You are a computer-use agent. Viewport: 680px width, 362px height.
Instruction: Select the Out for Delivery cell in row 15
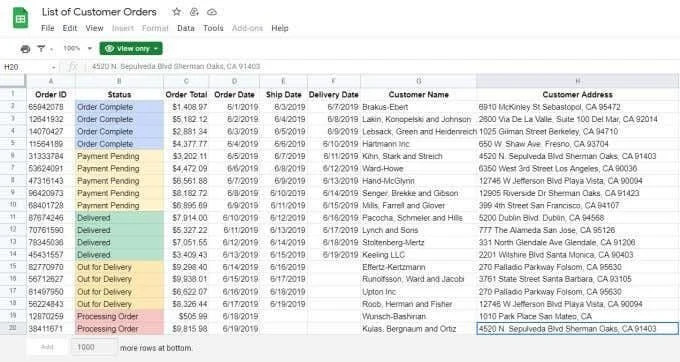point(119,267)
